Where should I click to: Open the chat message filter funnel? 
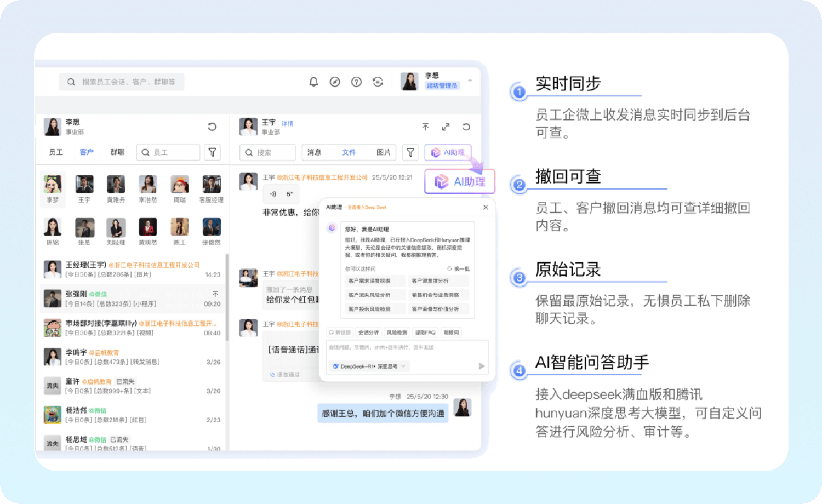pyautogui.click(x=410, y=152)
